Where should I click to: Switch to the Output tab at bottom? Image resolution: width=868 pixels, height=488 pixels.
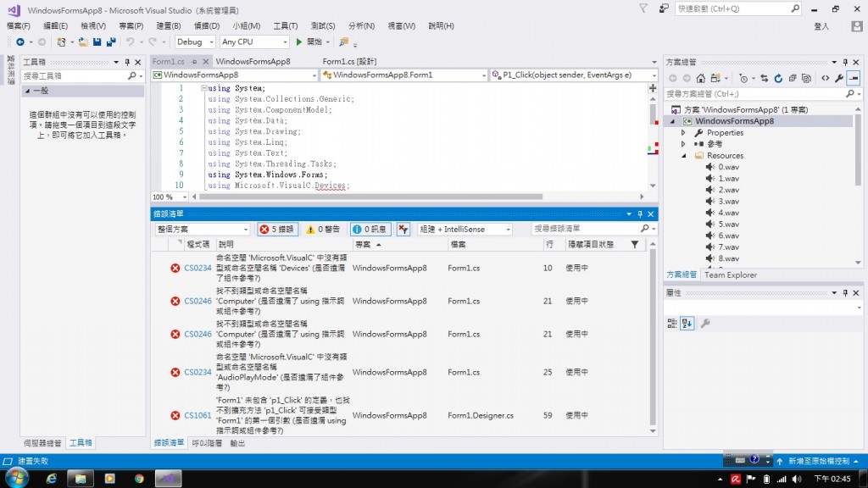237,443
